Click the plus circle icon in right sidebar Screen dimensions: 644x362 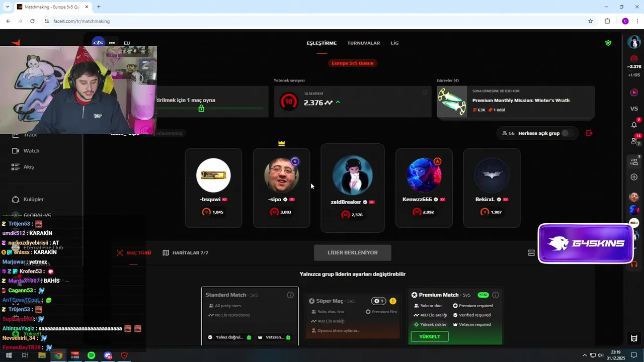(634, 177)
